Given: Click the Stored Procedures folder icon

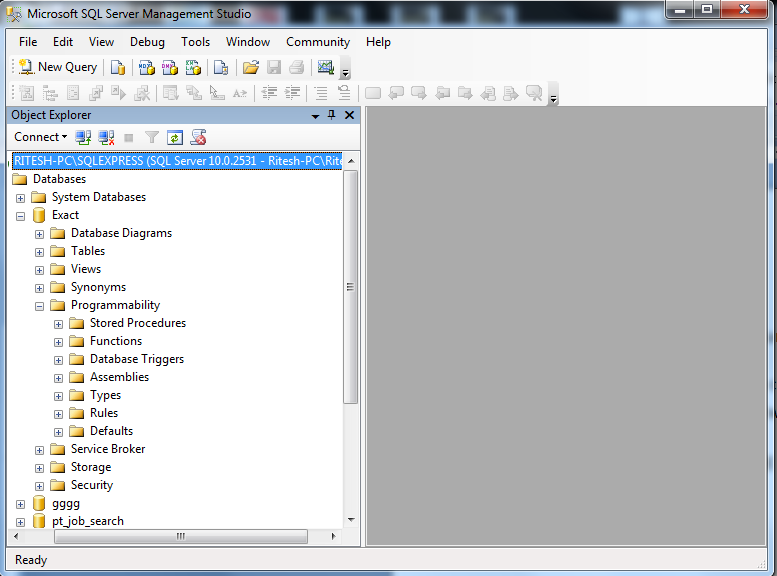Looking at the screenshot, I should [x=76, y=323].
